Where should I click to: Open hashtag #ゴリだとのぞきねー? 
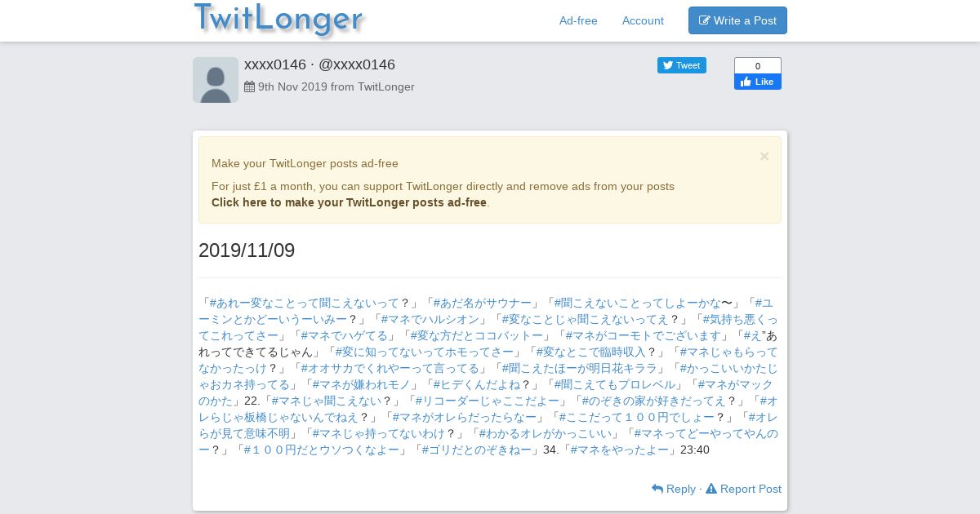pyautogui.click(x=476, y=450)
